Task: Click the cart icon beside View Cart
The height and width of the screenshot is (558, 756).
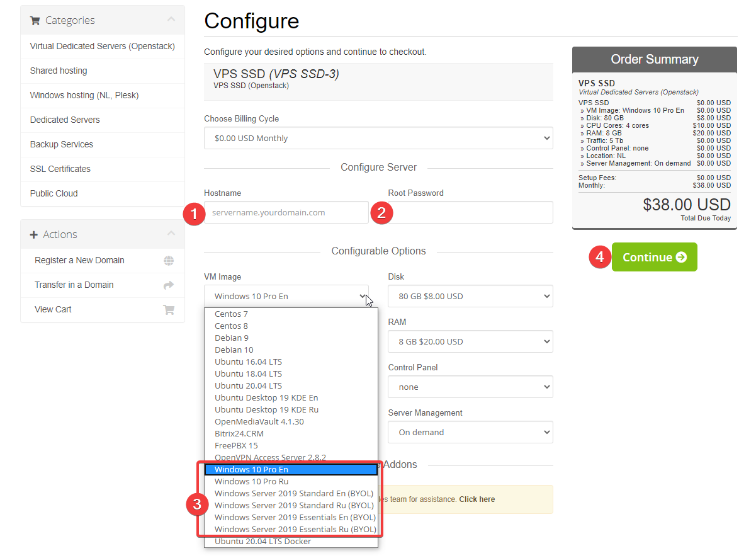Action: pyautogui.click(x=168, y=310)
